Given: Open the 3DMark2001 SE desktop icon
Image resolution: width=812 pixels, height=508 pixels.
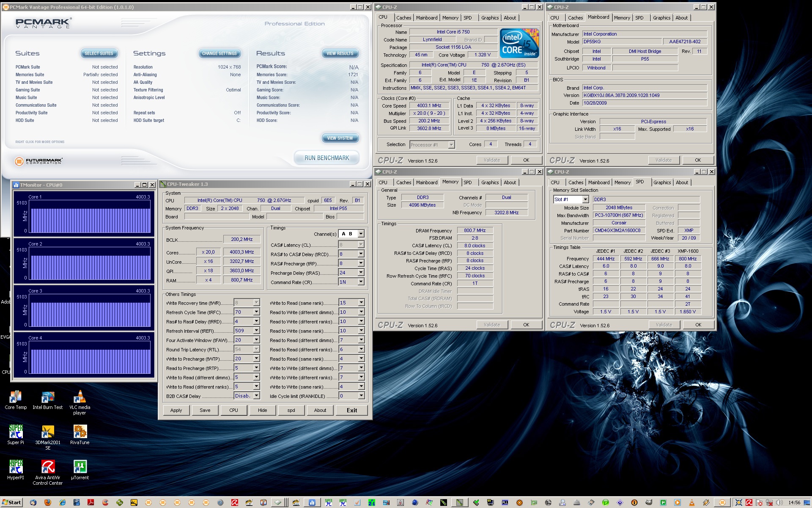Looking at the screenshot, I should point(48,432).
